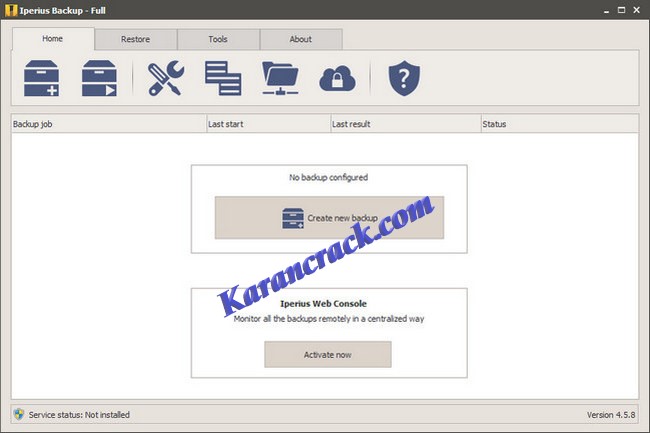Click the cloud with padlock toolbar icon
This screenshot has width=650, height=433.
(337, 78)
